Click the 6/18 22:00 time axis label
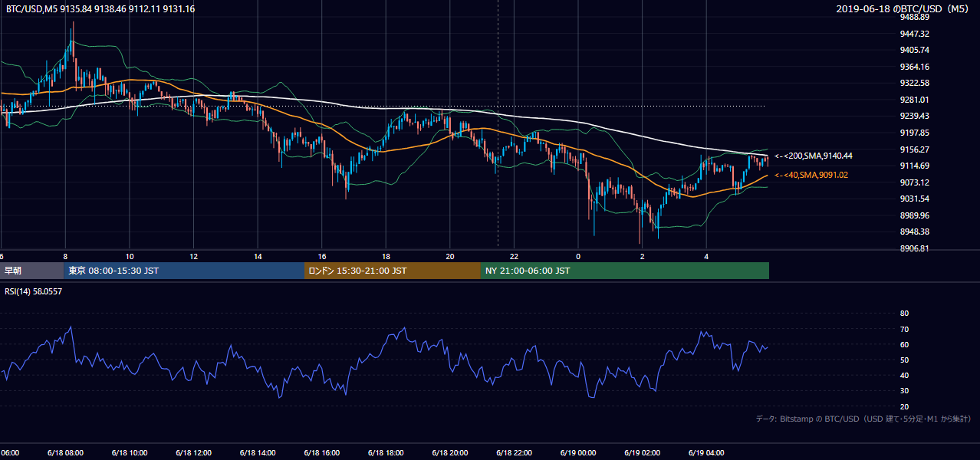The height and width of the screenshot is (460, 980). tap(515, 452)
